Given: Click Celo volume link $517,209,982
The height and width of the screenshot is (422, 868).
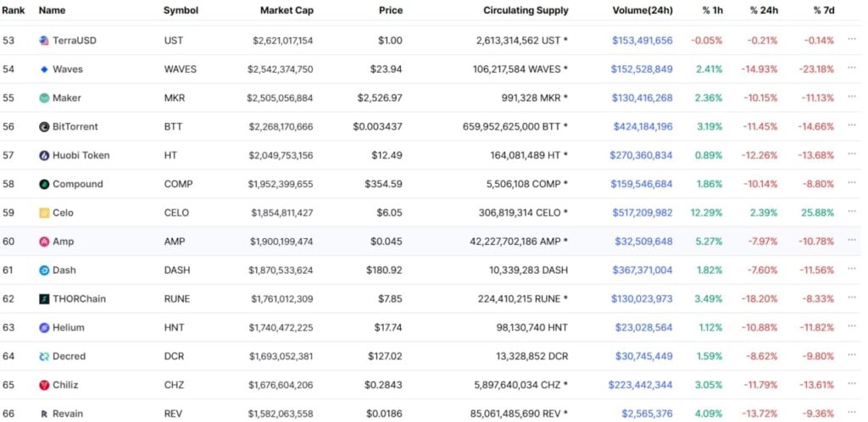Looking at the screenshot, I should tap(643, 214).
